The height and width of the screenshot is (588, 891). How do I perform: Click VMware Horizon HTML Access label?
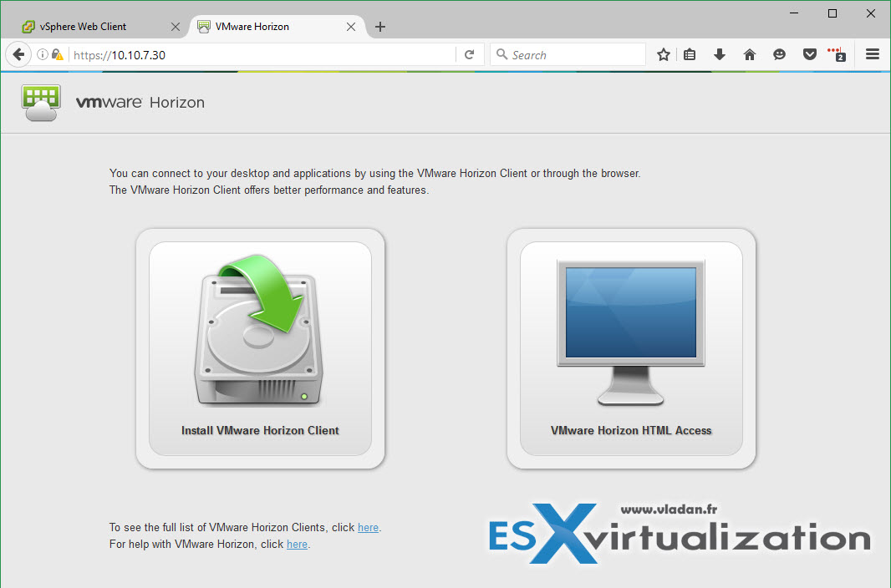point(631,430)
